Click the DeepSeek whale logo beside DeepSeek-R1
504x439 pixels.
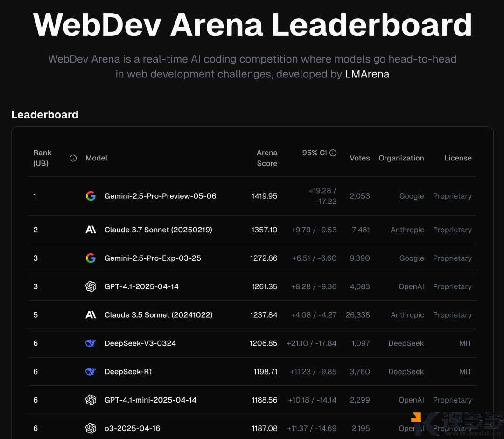click(91, 371)
